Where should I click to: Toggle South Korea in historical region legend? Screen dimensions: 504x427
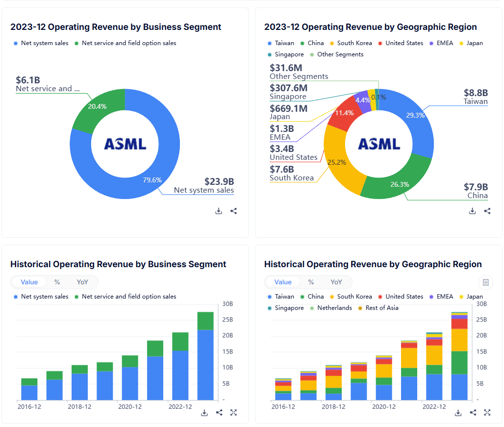(x=351, y=297)
